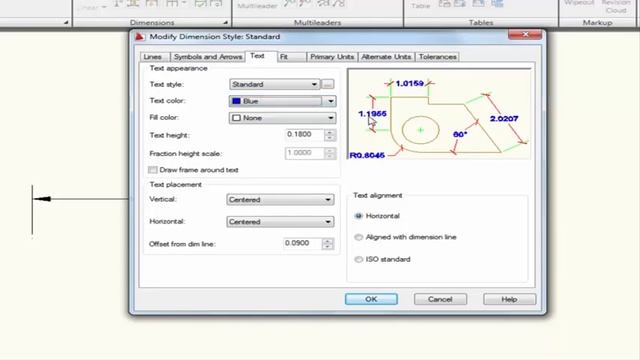Click the Text height input field
The height and width of the screenshot is (360, 640).
pyautogui.click(x=304, y=135)
